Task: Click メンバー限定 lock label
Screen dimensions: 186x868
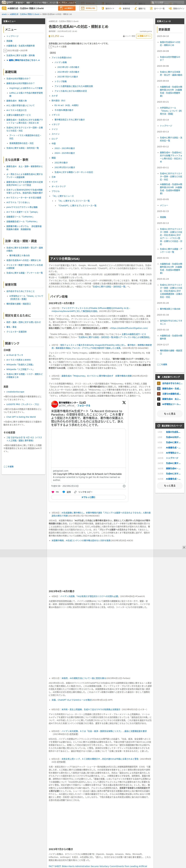Action: (x=129, y=36)
